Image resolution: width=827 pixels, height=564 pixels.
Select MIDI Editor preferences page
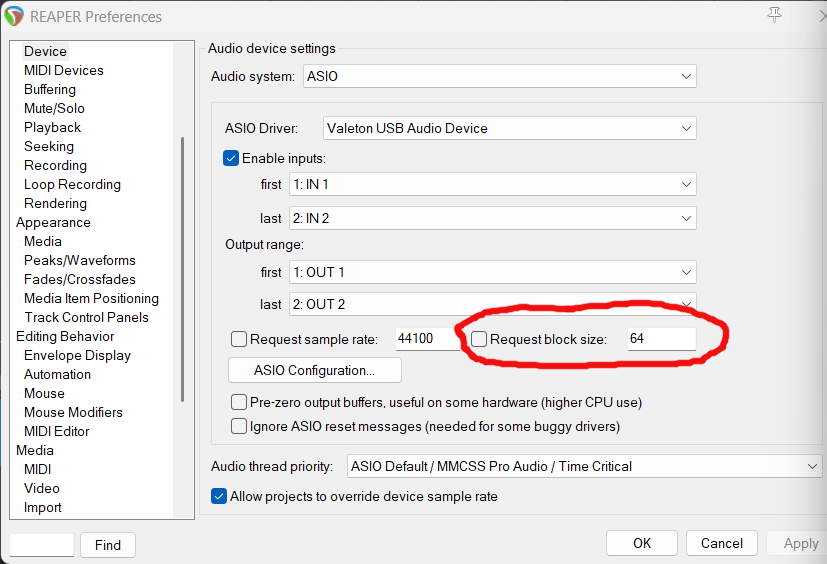click(56, 431)
